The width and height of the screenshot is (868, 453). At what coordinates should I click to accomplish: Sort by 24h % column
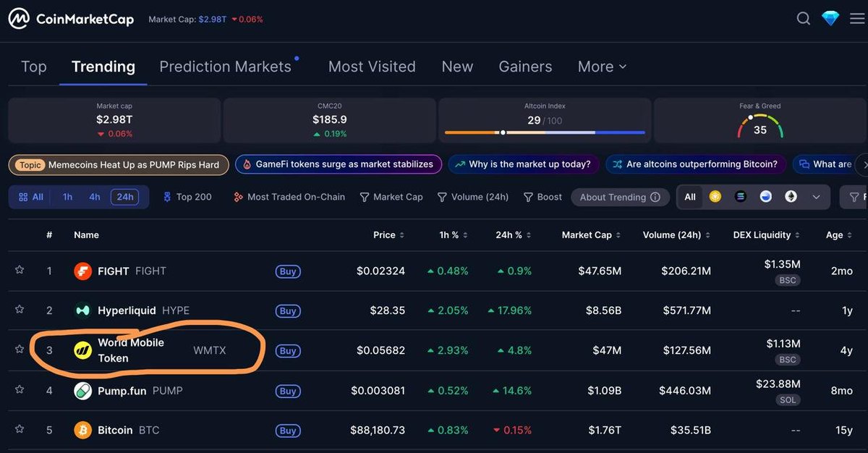(514, 235)
